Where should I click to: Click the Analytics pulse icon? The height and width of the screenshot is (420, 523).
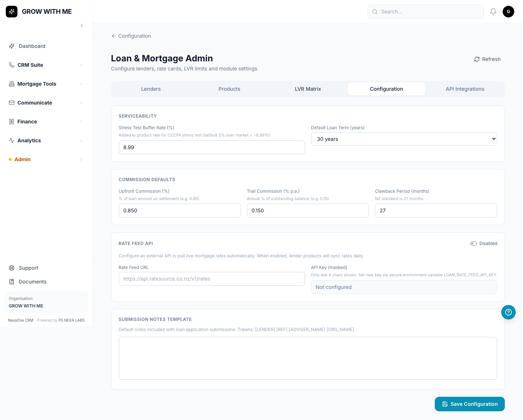point(12,140)
